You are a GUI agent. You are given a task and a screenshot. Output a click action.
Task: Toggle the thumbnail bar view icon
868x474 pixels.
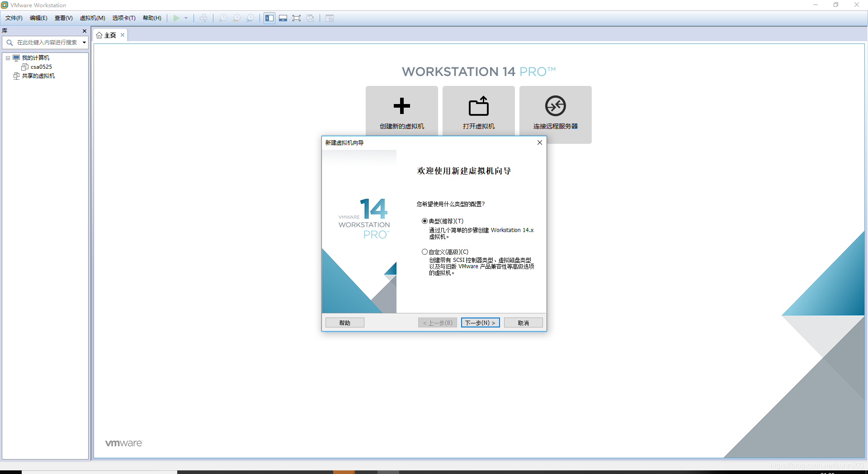283,18
